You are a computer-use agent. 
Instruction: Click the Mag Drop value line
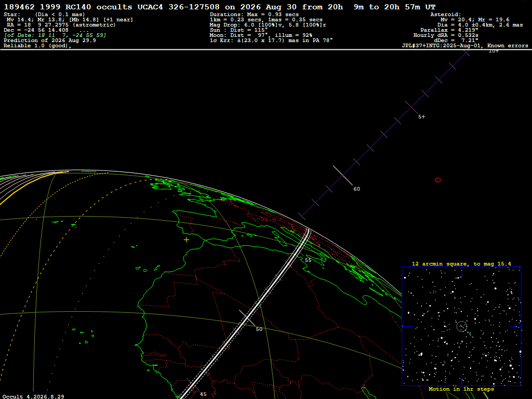pyautogui.click(x=268, y=25)
